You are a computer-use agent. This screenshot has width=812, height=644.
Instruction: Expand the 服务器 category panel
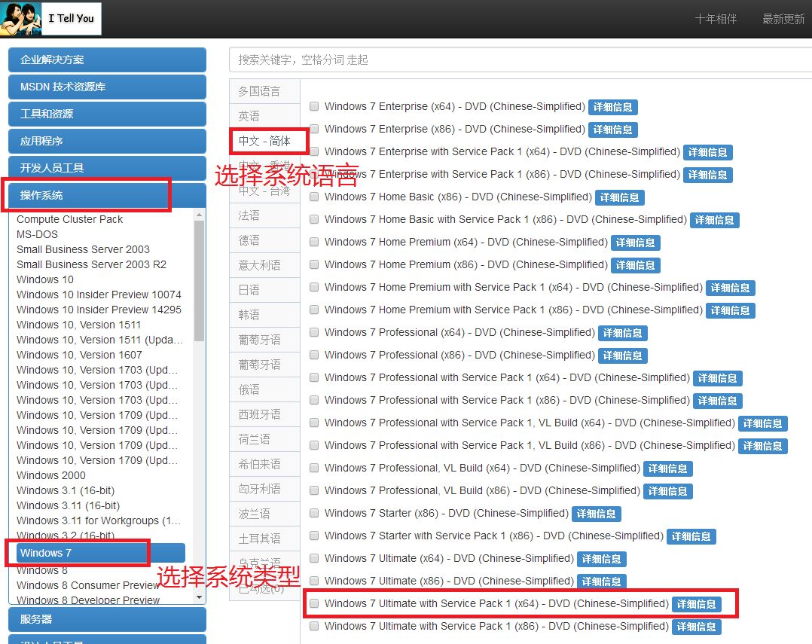click(x=107, y=619)
